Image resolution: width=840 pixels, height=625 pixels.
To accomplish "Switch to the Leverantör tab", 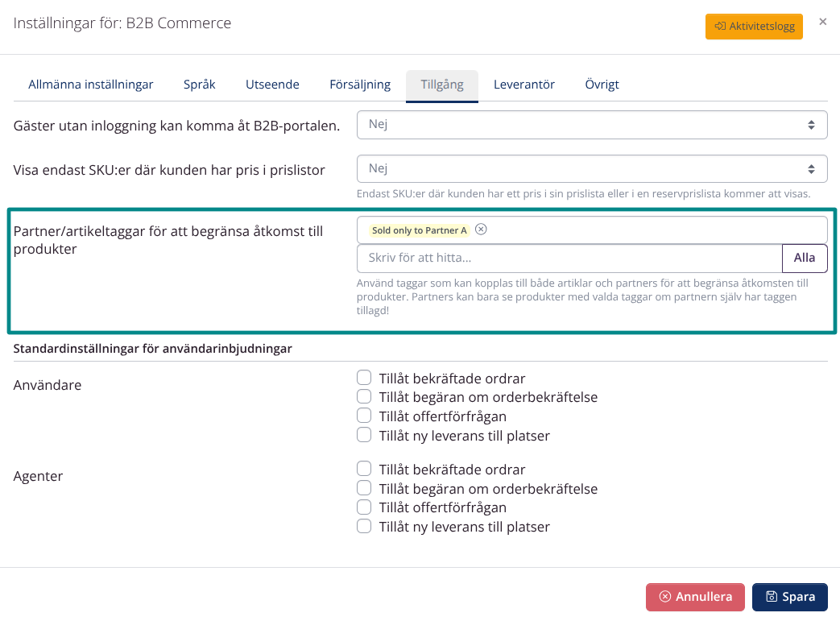I will (523, 85).
